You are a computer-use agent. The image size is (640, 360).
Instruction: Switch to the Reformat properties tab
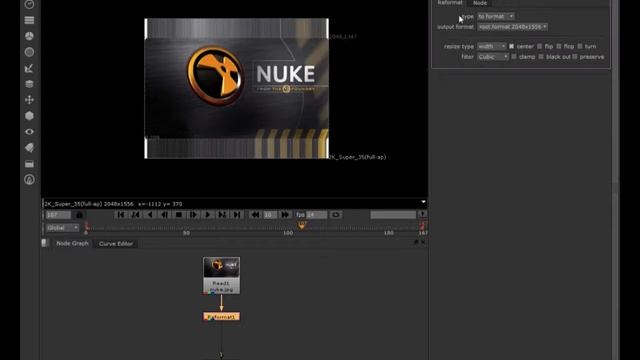coord(450,3)
